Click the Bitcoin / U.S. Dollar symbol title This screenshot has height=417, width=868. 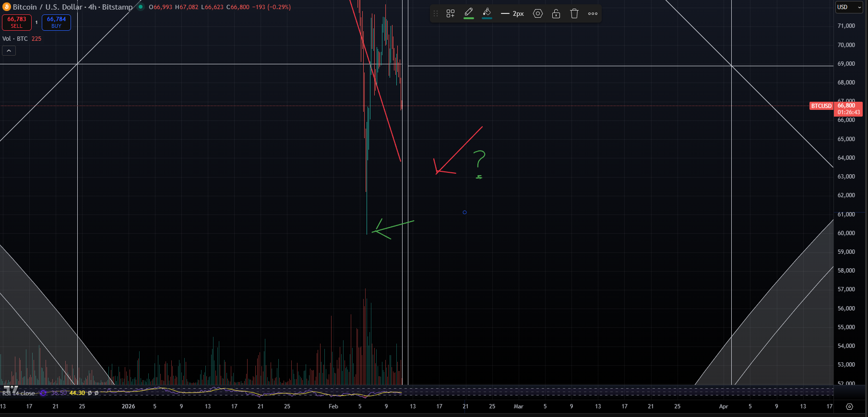72,7
